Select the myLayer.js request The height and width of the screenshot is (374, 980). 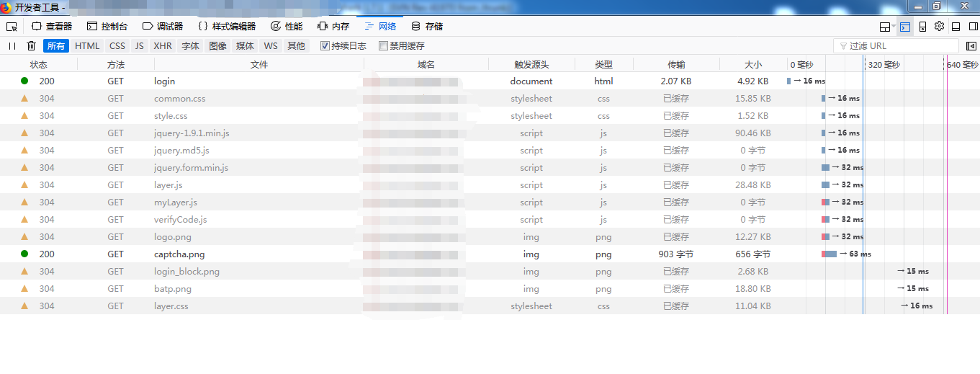[x=490, y=202]
